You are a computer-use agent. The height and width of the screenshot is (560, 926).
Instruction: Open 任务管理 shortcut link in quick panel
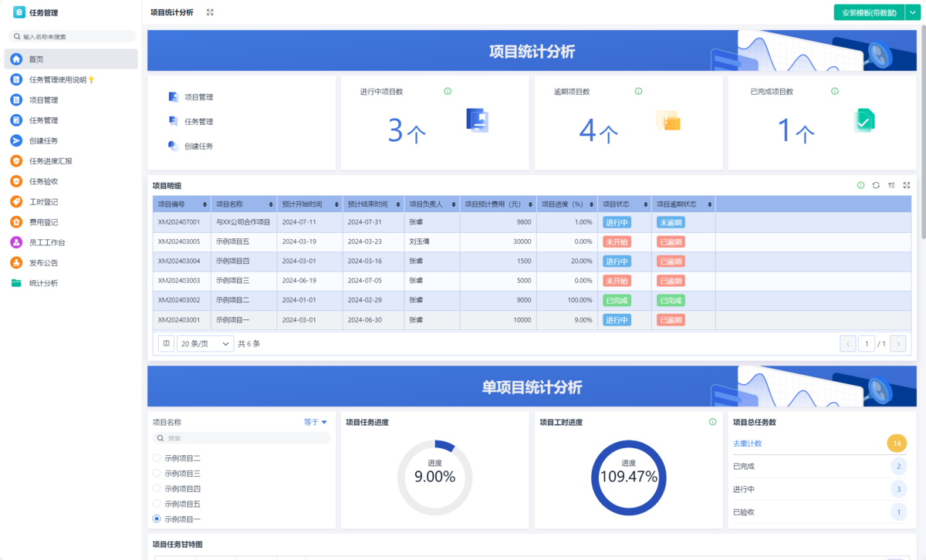point(198,122)
